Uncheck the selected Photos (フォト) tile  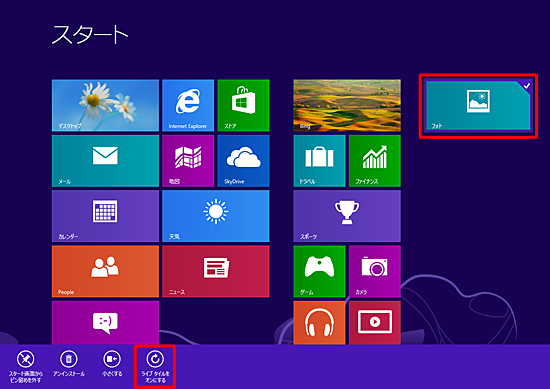point(478,106)
